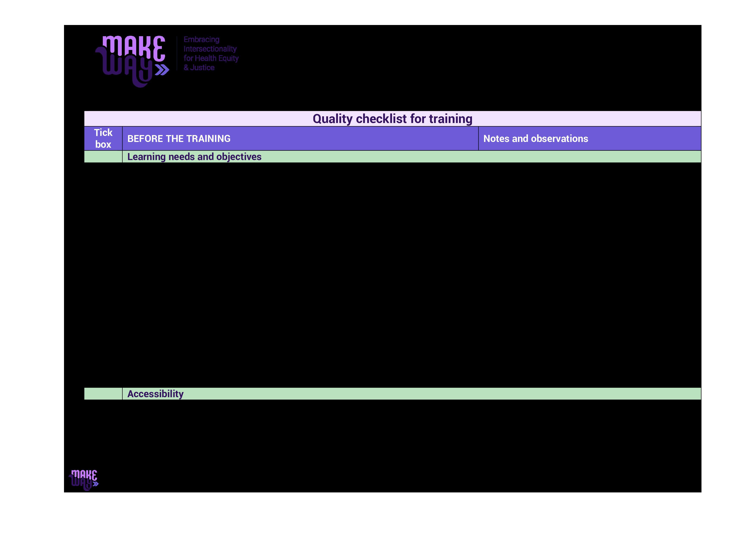Click the double chevron arrows in top logo
Image resolution: width=756 pixels, height=534 pixels.
pos(162,70)
